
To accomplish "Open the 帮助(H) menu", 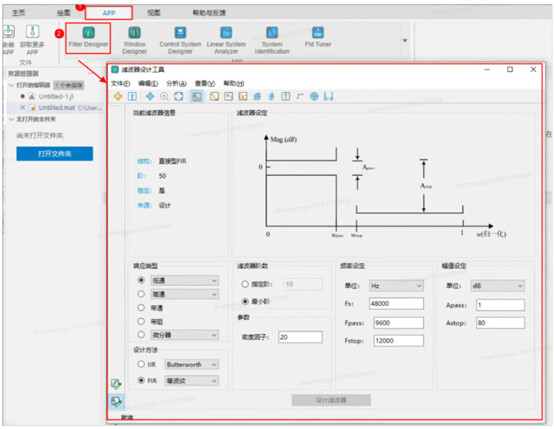I will (234, 83).
